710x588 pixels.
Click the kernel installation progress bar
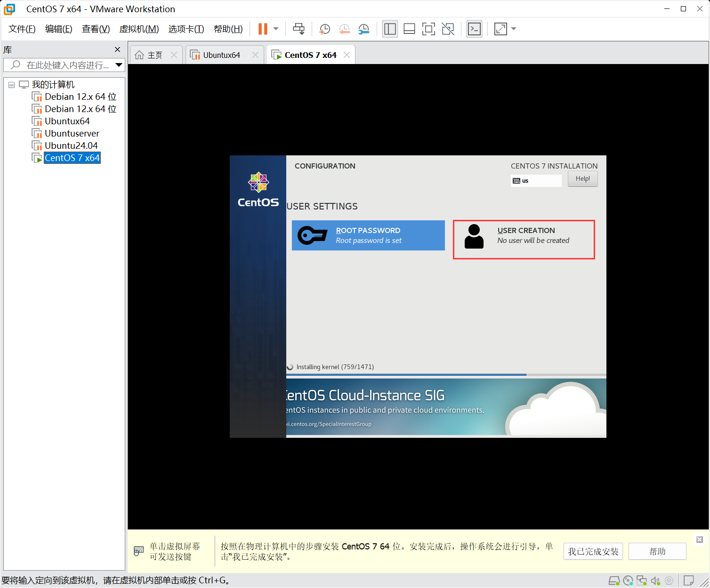pos(446,375)
